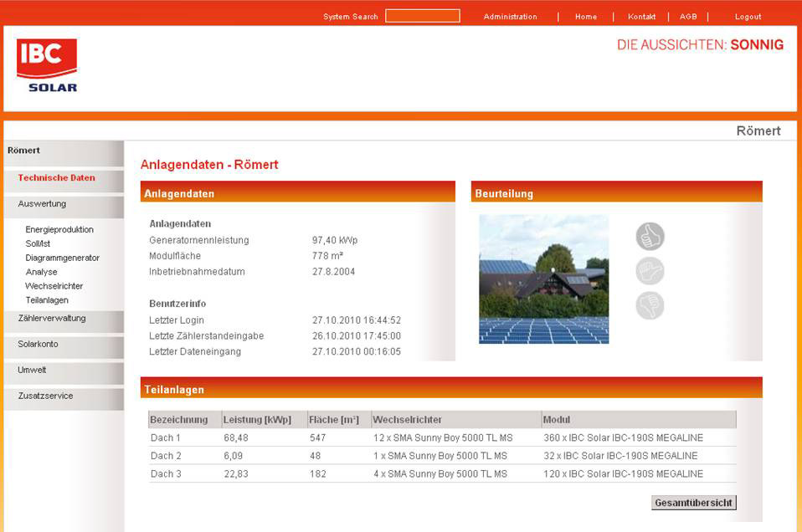Click Letzter Dateneingang timestamp 00:16:05
This screenshot has height=532, width=802.
click(x=357, y=351)
